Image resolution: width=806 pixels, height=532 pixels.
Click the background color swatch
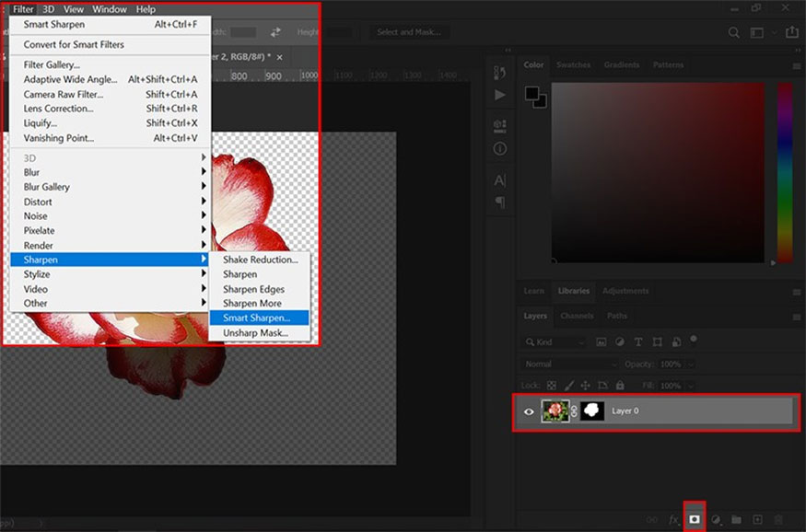pyautogui.click(x=541, y=102)
